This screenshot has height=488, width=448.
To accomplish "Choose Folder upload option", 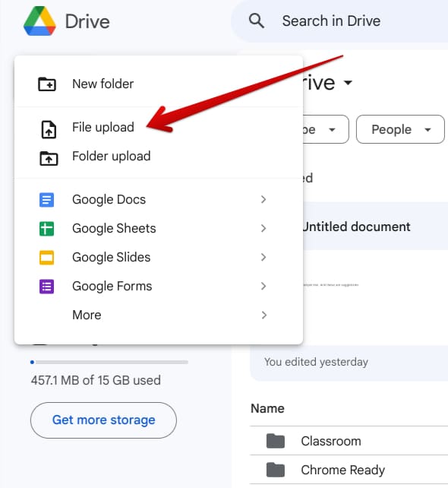I will pyautogui.click(x=159, y=157).
